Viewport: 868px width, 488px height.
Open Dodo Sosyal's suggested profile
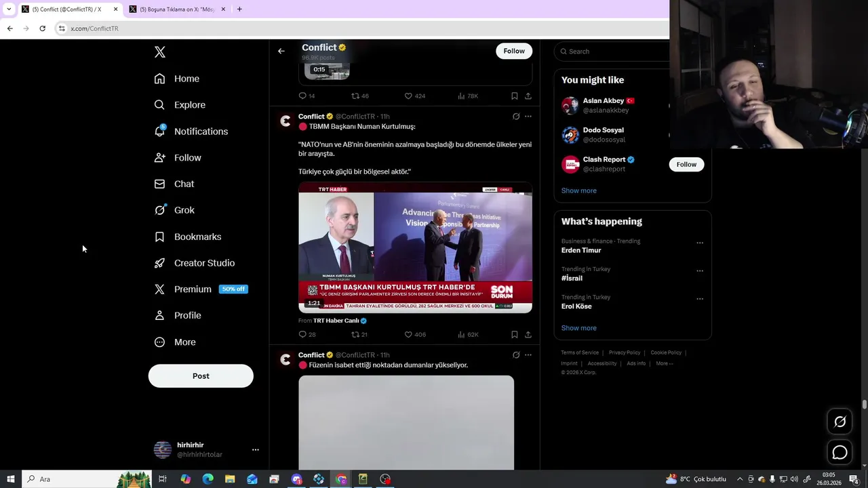(604, 130)
